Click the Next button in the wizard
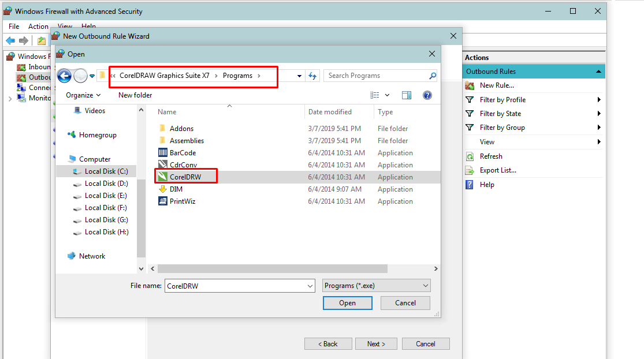Image resolution: width=644 pixels, height=359 pixels. pos(376,343)
